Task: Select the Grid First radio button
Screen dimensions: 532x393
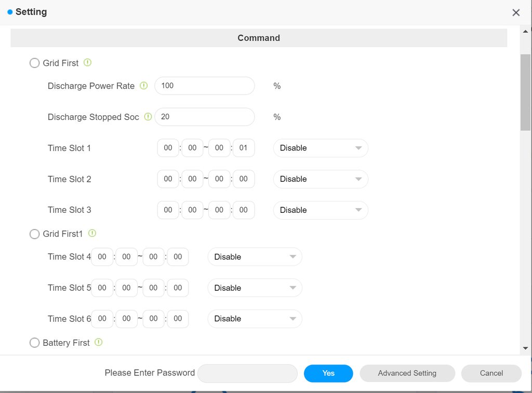Action: (x=35, y=63)
